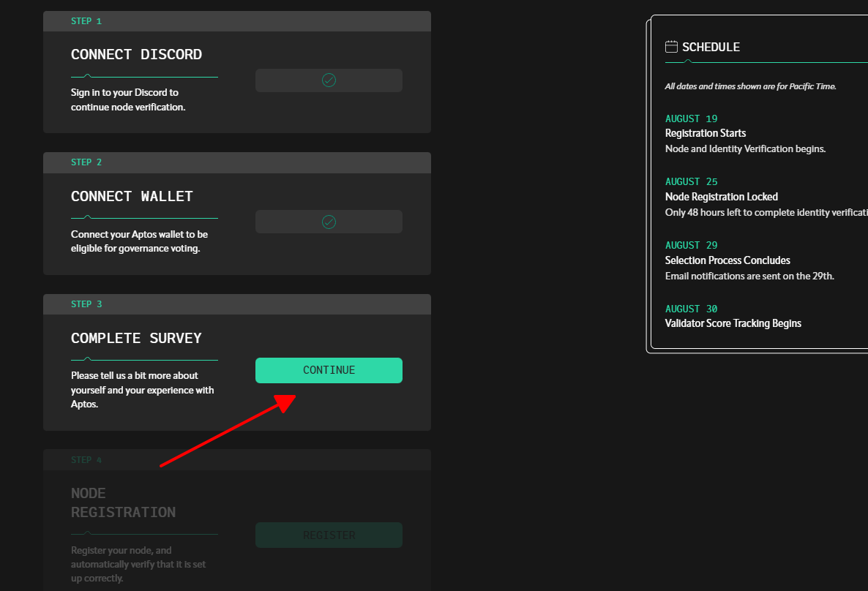Select the Step 3 header label
The image size is (868, 591).
tap(86, 304)
